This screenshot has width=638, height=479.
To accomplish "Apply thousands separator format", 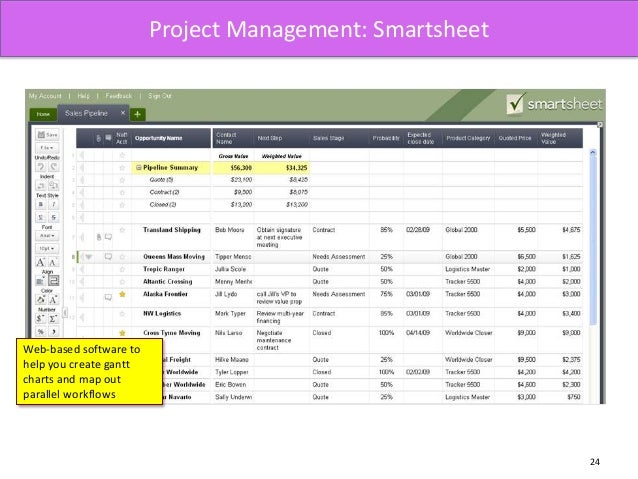I will pyautogui.click(x=53, y=332).
